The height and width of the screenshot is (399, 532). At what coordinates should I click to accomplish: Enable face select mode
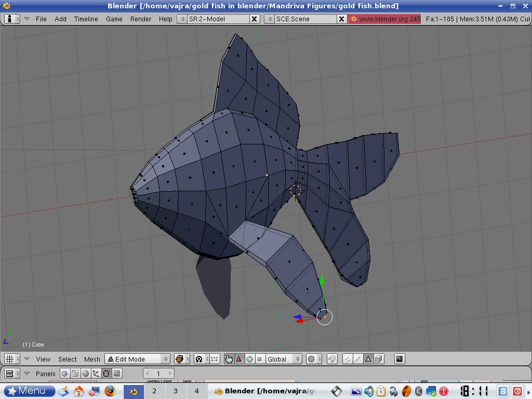[368, 359]
